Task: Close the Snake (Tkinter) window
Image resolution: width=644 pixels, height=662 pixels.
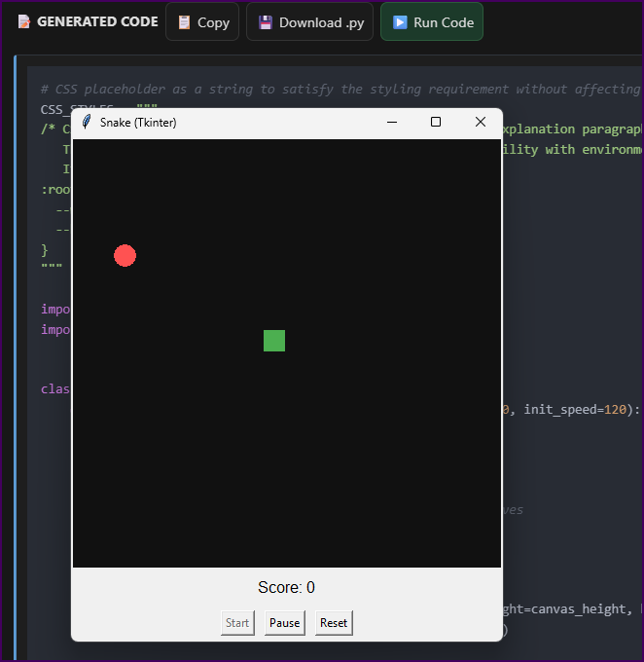Action: 480,122
